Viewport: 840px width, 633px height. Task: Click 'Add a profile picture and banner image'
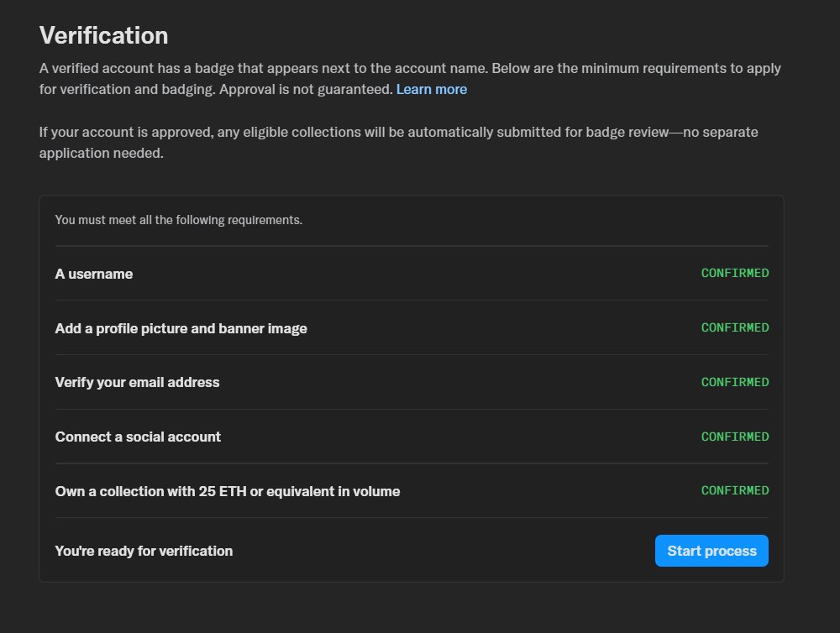click(181, 328)
